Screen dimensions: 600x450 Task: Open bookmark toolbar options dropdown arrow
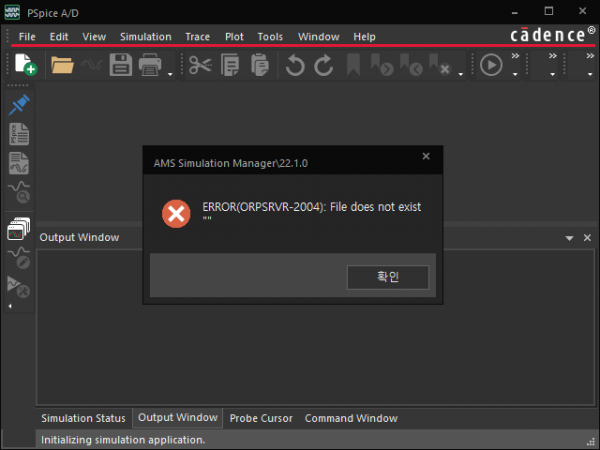pyautogui.click(x=461, y=74)
